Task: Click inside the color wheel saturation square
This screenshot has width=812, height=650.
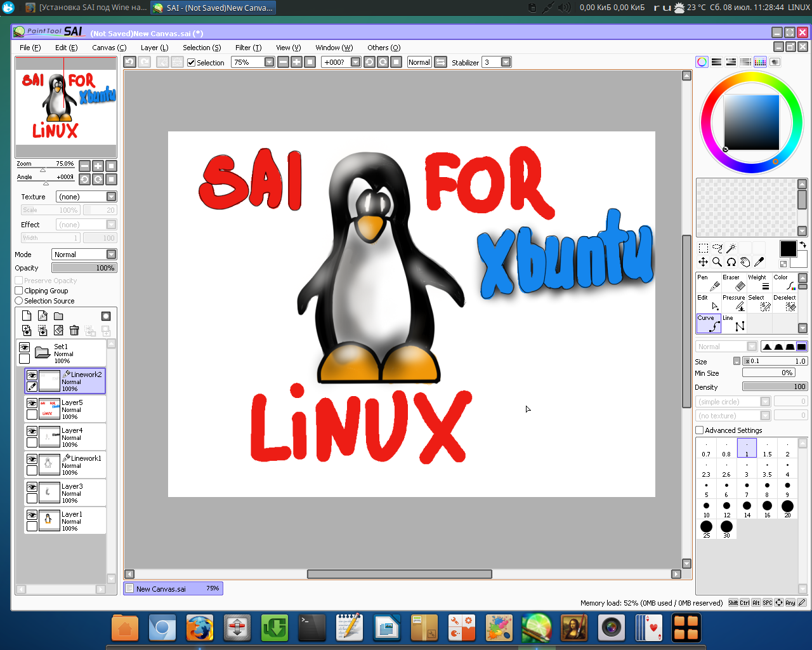Action: point(752,122)
